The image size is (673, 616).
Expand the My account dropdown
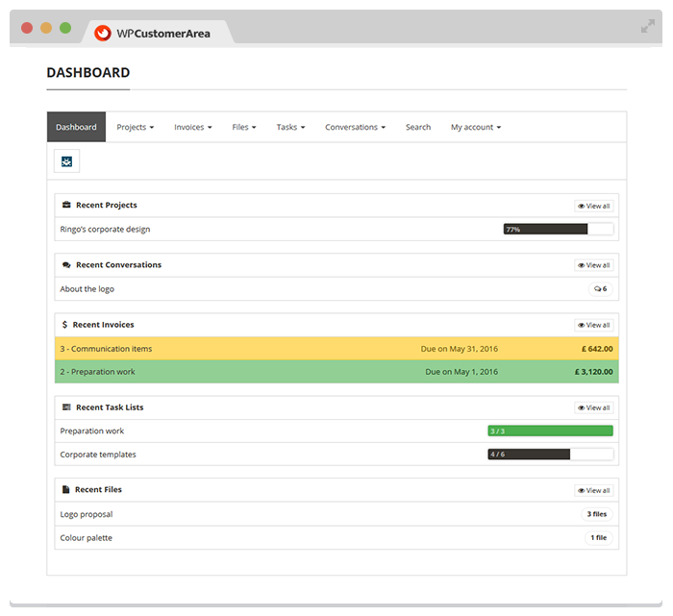(x=476, y=127)
